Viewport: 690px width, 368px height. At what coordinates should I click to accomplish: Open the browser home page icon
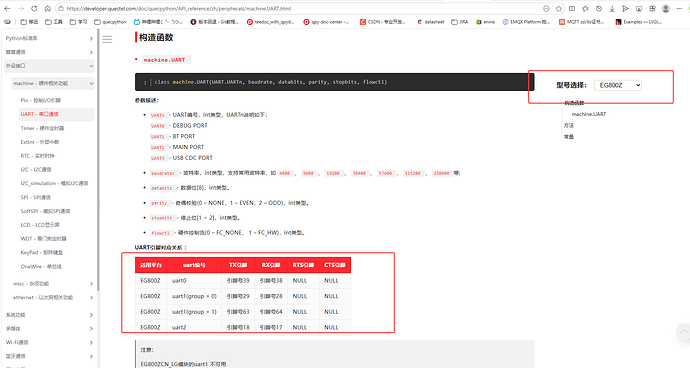[x=48, y=8]
